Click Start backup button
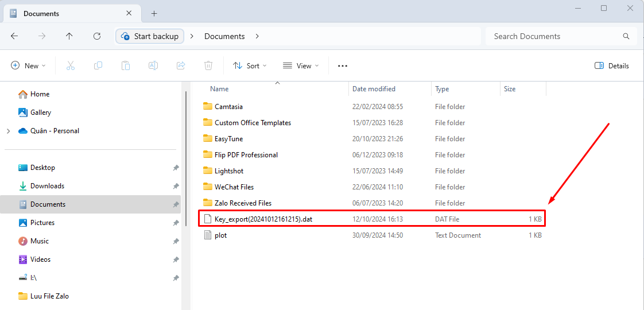Screen dimensions: 644x310 [150, 36]
